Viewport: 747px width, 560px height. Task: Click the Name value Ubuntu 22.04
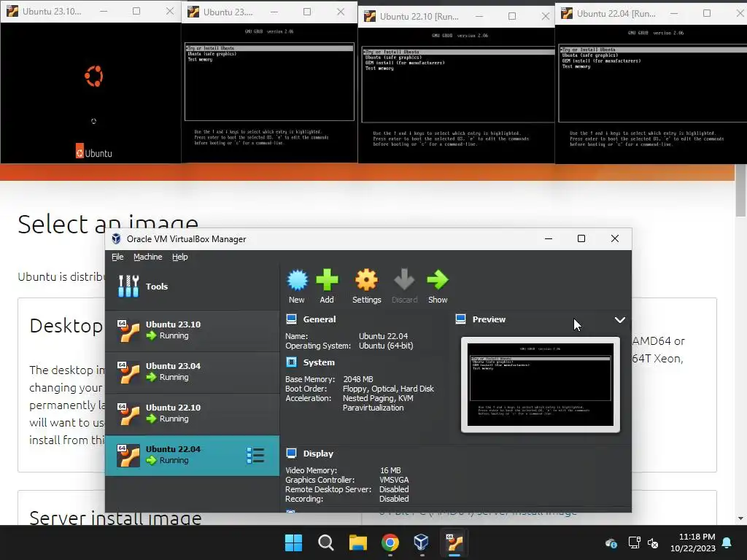[383, 336]
